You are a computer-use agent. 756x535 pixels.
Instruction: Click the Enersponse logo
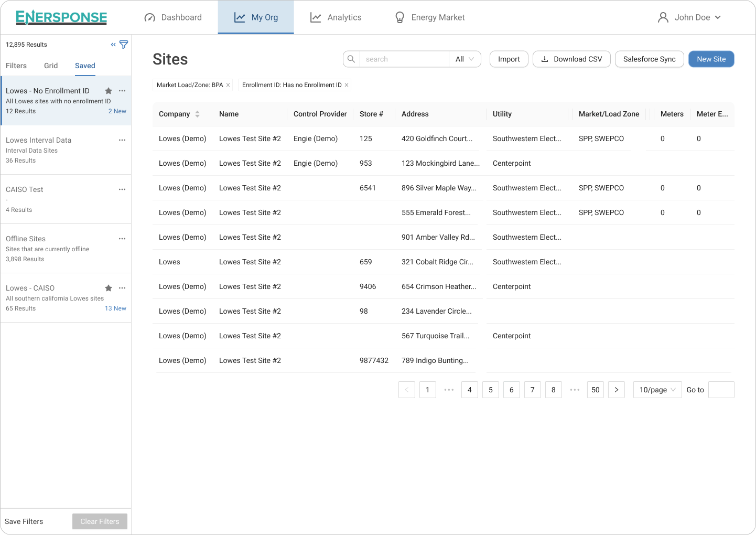(61, 17)
